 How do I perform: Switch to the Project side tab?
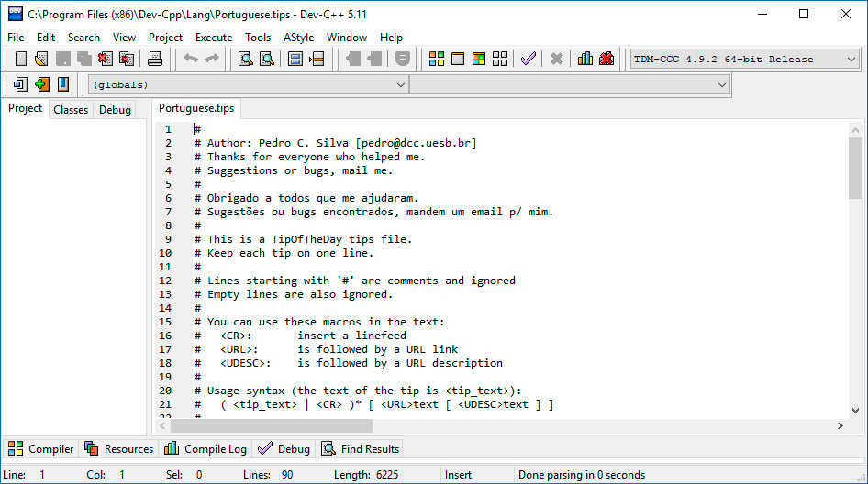pos(25,108)
